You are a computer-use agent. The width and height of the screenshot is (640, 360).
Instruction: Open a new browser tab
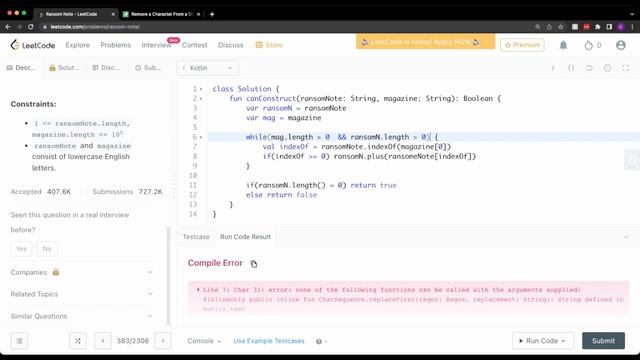(x=212, y=14)
